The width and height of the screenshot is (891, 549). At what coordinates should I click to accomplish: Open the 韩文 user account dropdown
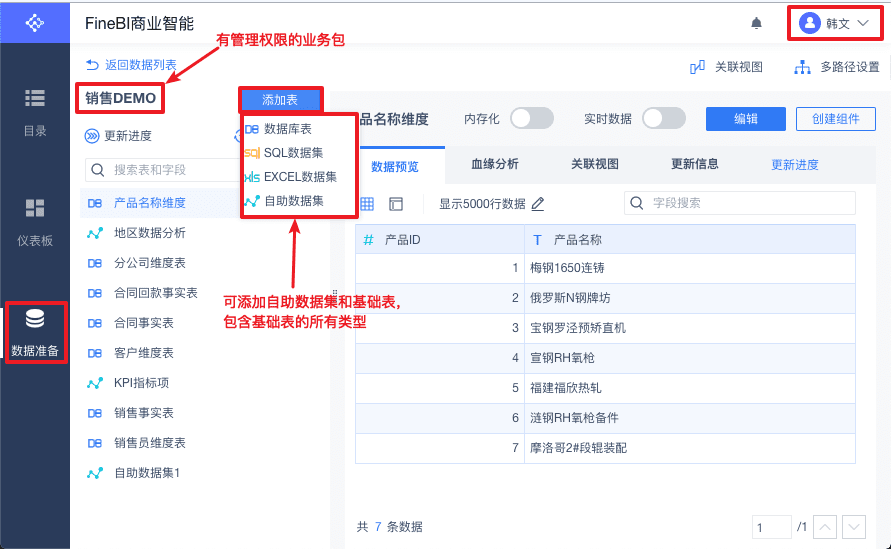[x=834, y=23]
